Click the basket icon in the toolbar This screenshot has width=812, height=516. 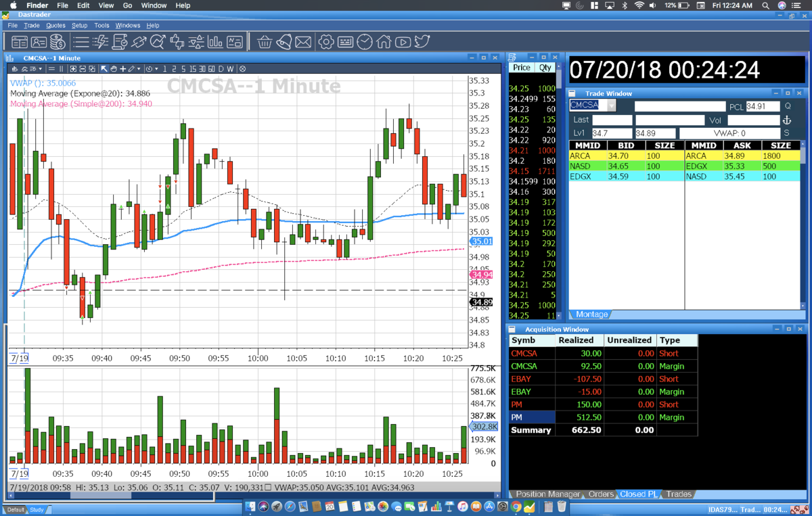(x=265, y=42)
